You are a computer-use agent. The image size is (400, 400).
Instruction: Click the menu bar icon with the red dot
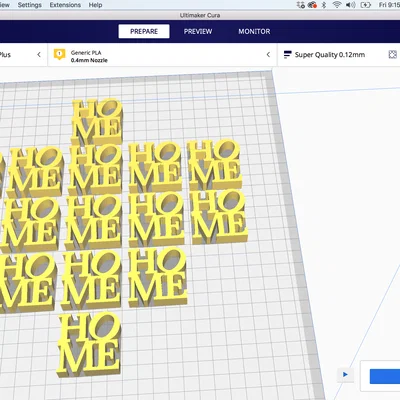[x=312, y=5]
